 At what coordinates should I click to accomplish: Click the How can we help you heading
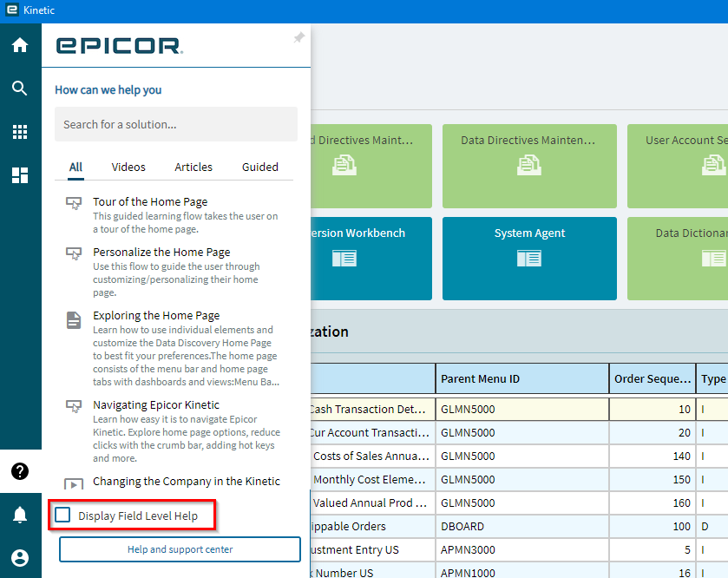tap(108, 89)
